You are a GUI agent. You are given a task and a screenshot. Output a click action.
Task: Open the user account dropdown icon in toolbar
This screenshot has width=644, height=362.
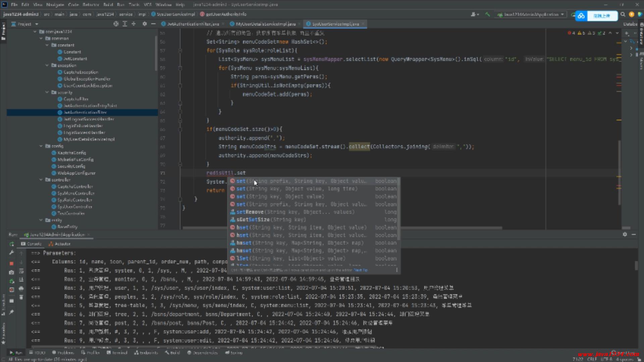tap(475, 14)
